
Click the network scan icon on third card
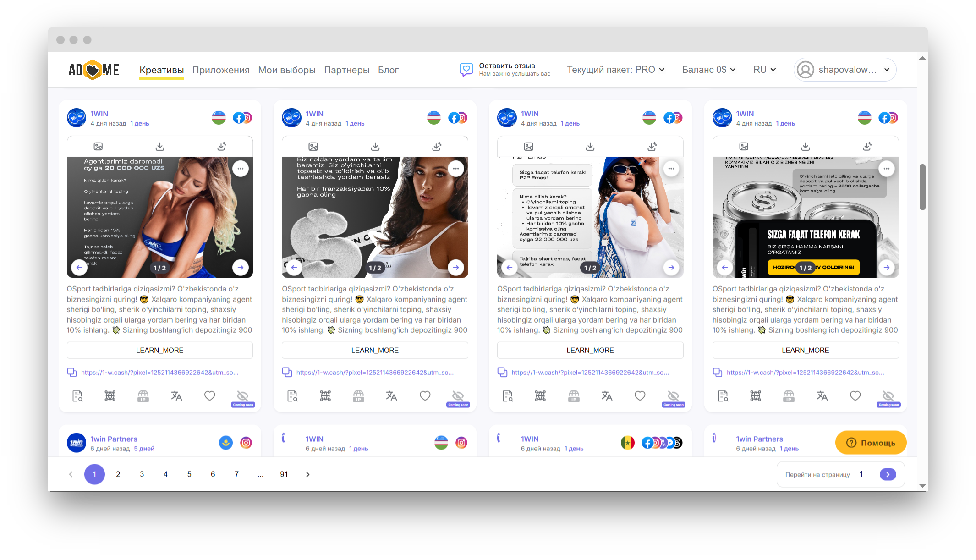click(x=540, y=396)
